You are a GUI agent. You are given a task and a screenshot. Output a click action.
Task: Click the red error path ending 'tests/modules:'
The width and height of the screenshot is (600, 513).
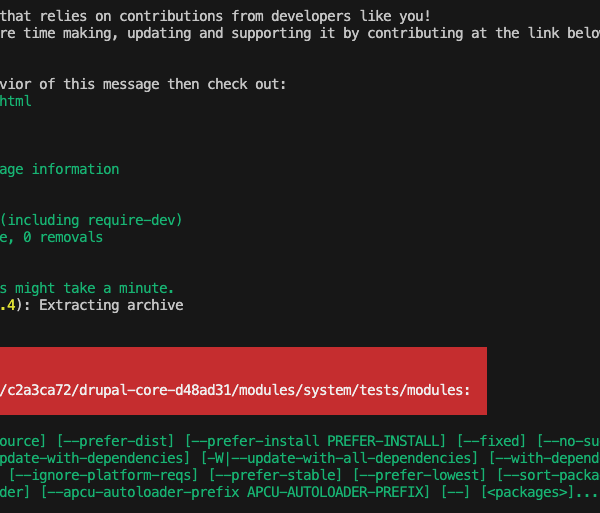235,390
